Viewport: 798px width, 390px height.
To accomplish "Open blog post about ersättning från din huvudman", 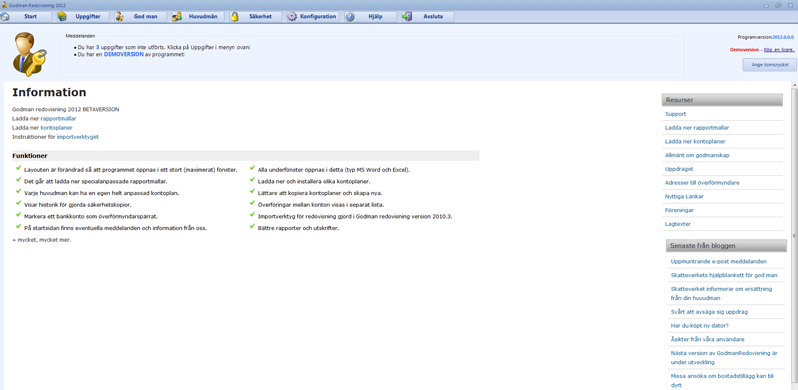I will [721, 293].
